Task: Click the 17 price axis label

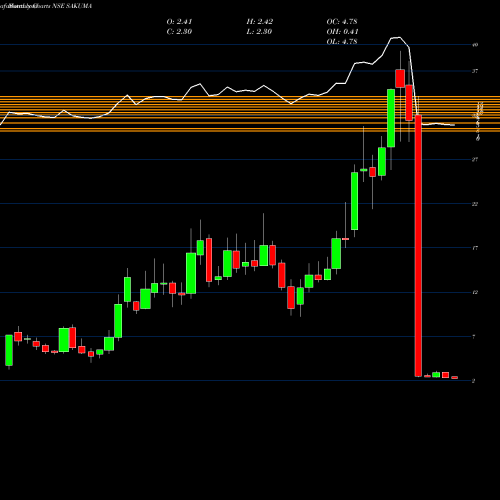Action: point(475,248)
